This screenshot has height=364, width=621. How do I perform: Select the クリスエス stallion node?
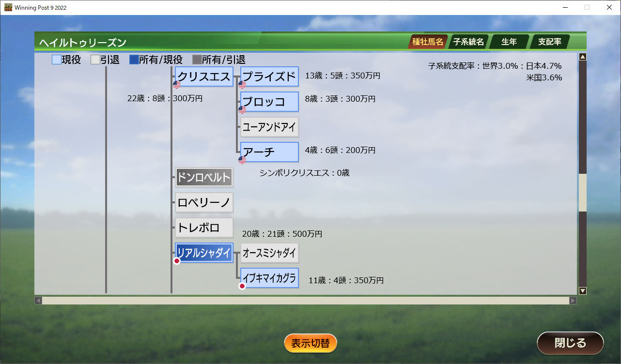coord(204,76)
